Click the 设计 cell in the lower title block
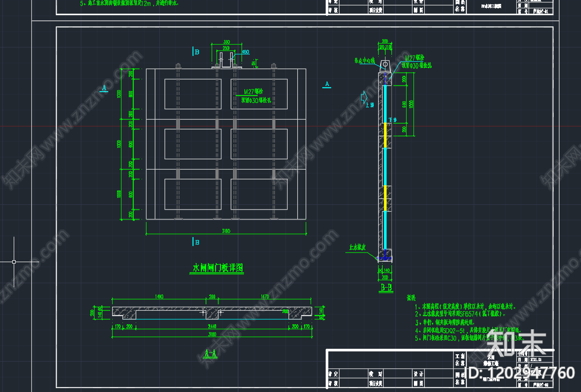The width and height of the screenshot is (581, 392). (x=419, y=374)
